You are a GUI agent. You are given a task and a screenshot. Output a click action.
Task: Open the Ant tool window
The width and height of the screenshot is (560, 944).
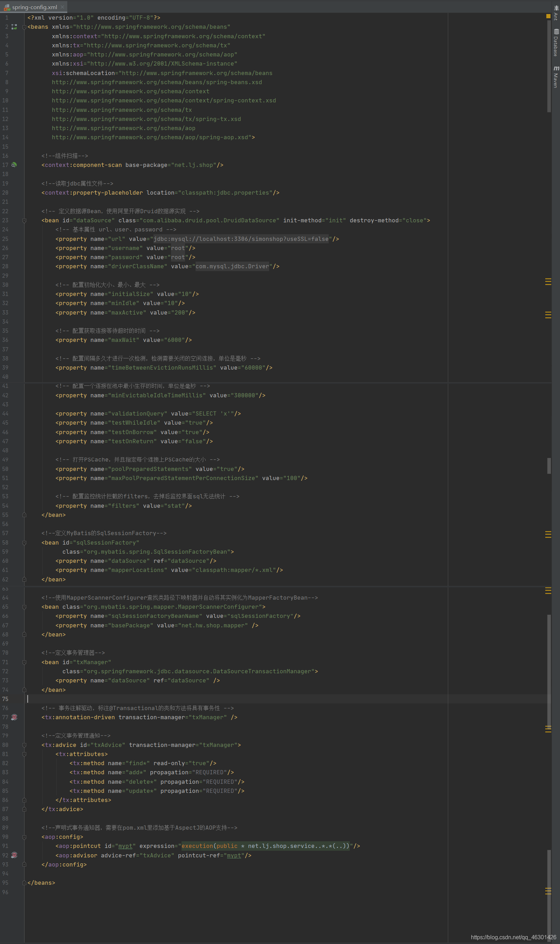[x=556, y=13]
